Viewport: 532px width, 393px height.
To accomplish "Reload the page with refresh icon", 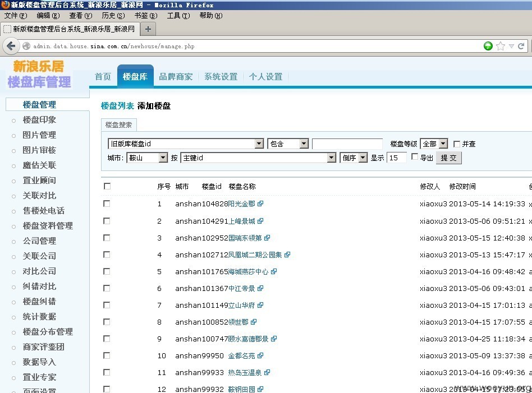I will tap(521, 46).
